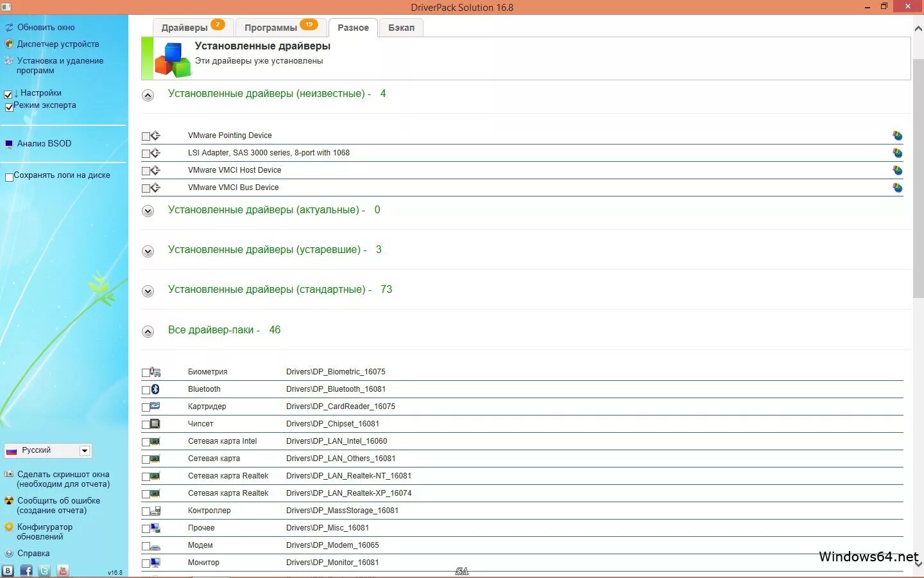This screenshot has height=578, width=924.
Task: Open the Бэкап tab
Action: (401, 28)
